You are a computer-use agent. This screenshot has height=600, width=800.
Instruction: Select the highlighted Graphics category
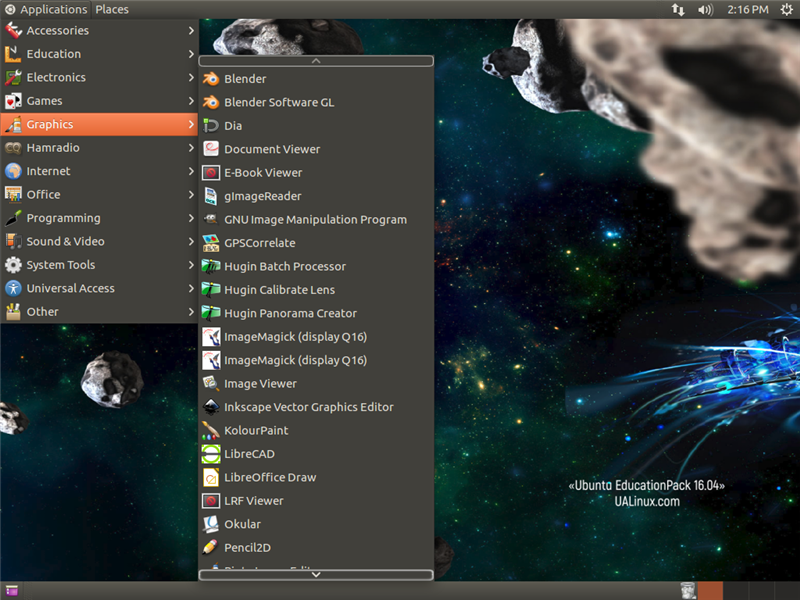click(99, 124)
